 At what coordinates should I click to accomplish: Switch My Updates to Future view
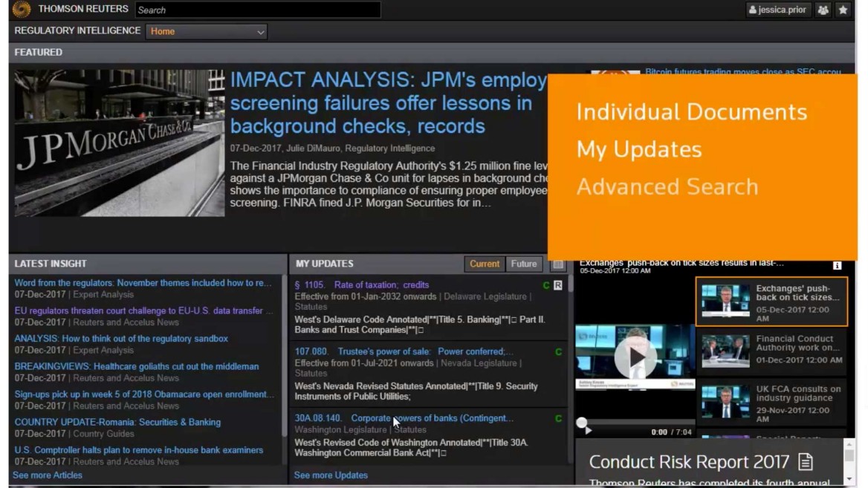pyautogui.click(x=523, y=264)
